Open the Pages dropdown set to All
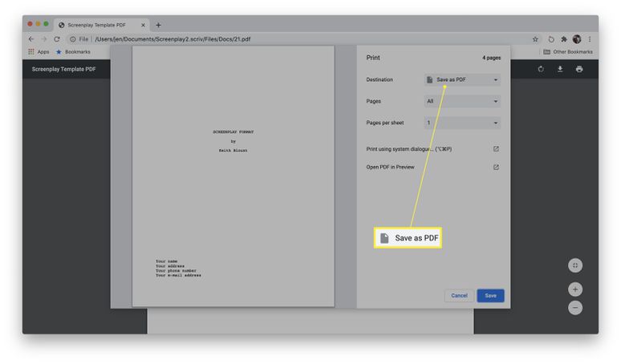Viewport: 621px width, 364px height. pos(462,101)
